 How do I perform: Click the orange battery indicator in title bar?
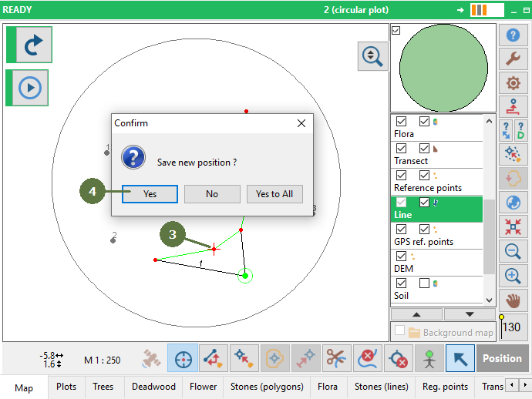tap(487, 10)
